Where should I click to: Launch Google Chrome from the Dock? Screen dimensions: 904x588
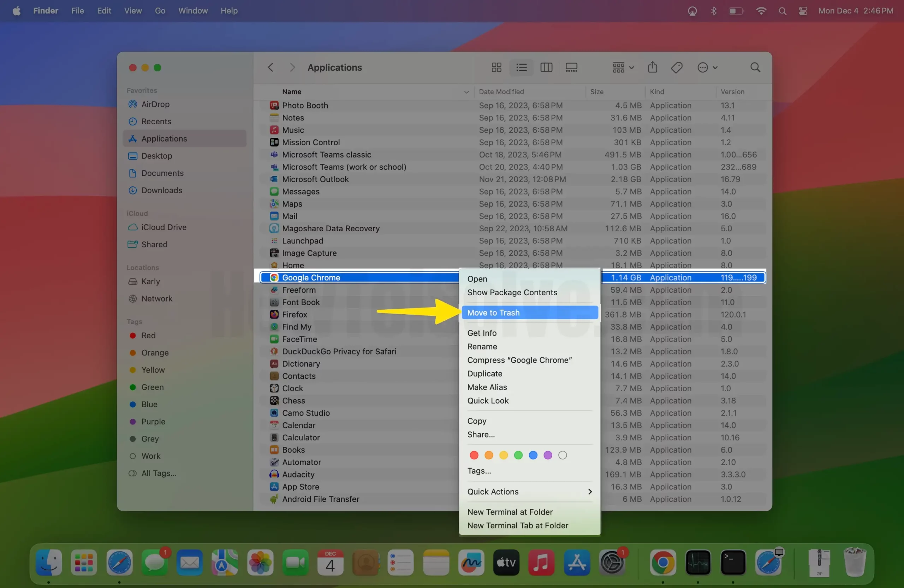coord(663,563)
